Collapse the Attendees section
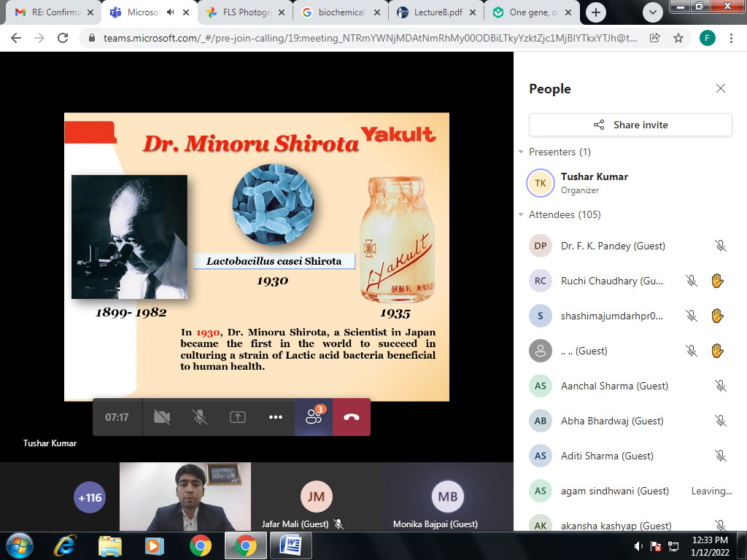This screenshot has height=560, width=747. [521, 214]
